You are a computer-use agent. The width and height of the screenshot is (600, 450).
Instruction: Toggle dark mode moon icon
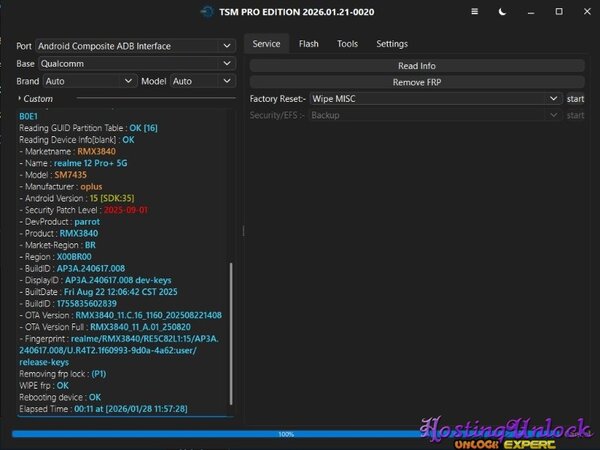click(505, 12)
